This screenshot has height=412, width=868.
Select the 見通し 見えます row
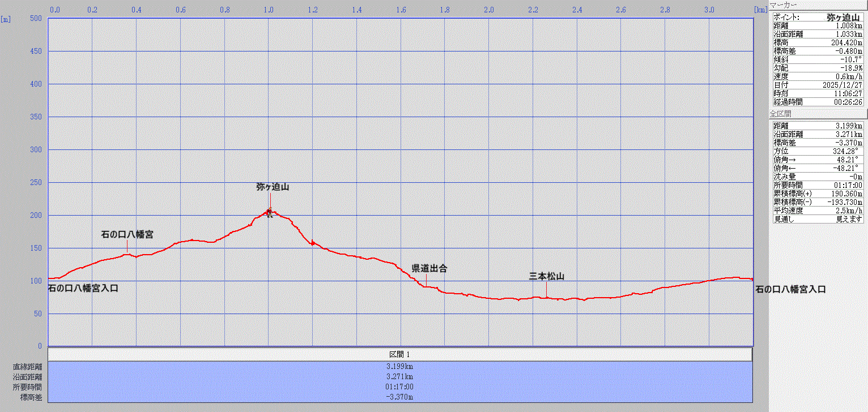818,219
